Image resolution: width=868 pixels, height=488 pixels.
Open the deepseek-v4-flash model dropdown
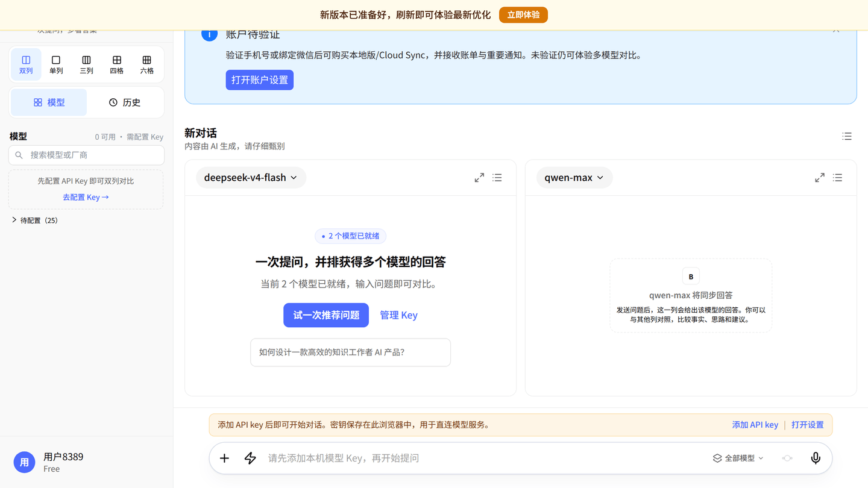click(x=251, y=178)
